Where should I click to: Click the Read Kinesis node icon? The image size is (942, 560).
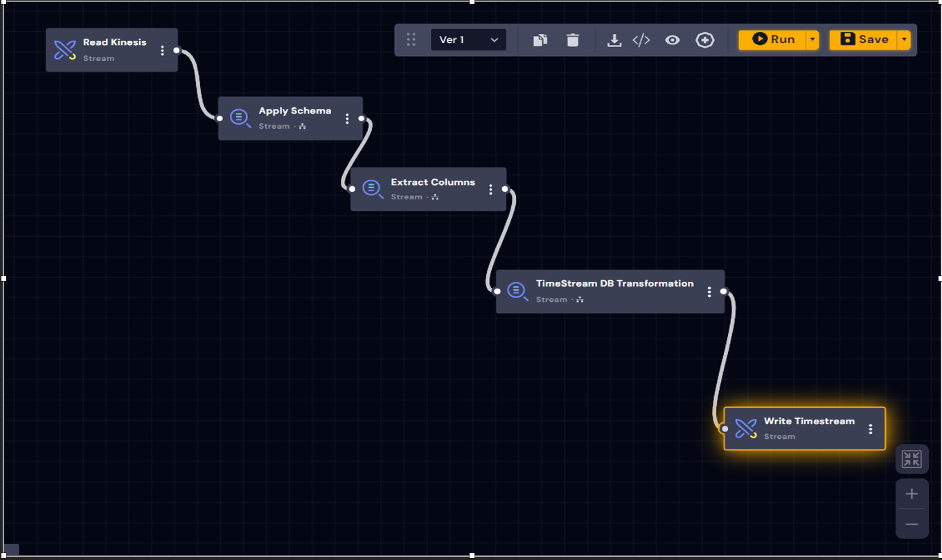[65, 50]
